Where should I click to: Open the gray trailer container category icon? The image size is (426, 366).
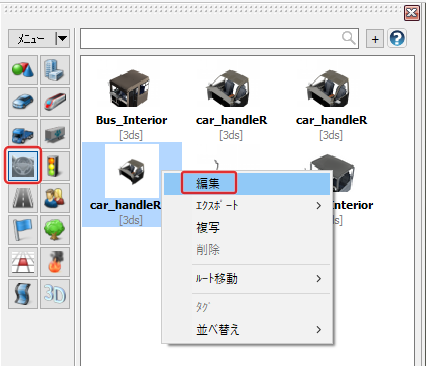(55, 134)
